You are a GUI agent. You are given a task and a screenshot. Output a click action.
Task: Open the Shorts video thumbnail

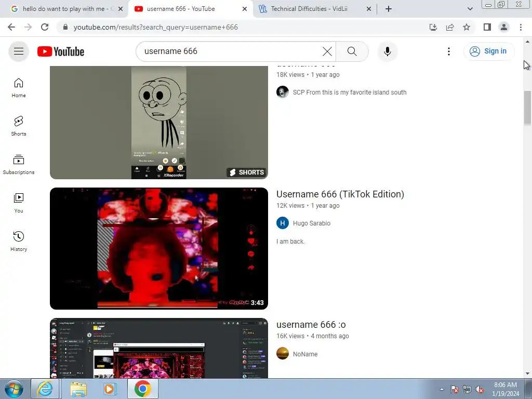[159, 123]
